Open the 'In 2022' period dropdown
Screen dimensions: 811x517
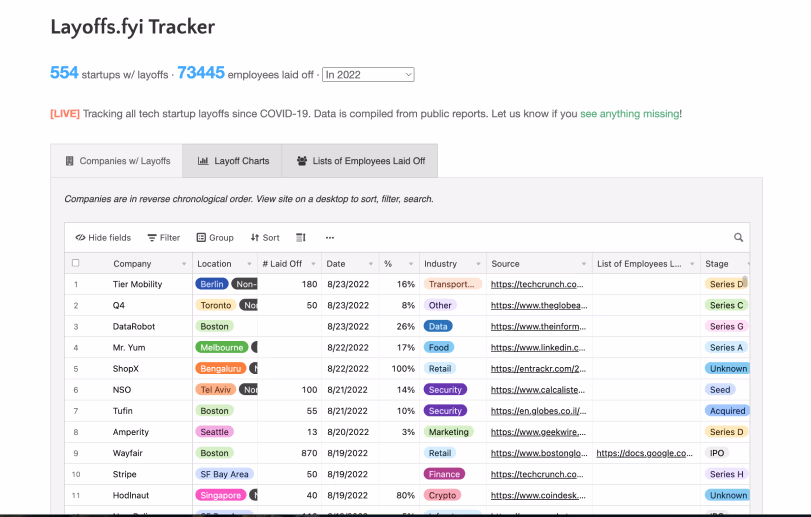pyautogui.click(x=368, y=74)
